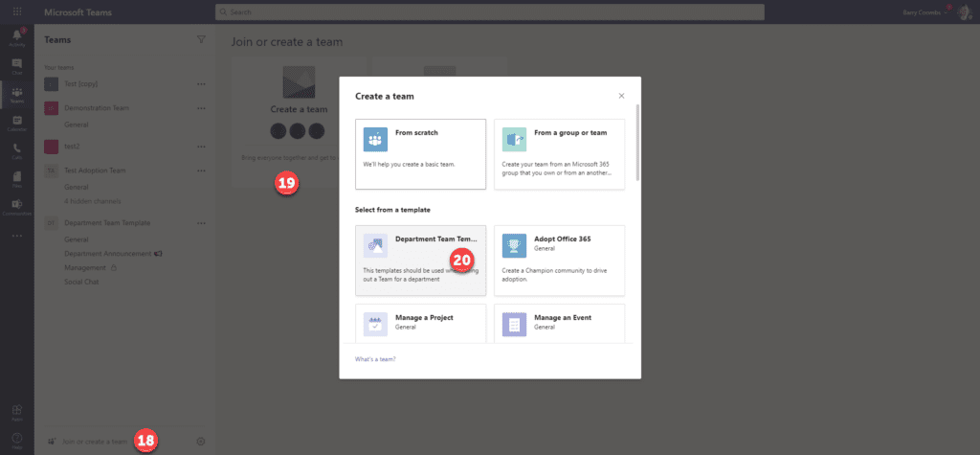Select the Test [copy] team
Image resolution: width=980 pixels, height=455 pixels.
click(x=80, y=83)
